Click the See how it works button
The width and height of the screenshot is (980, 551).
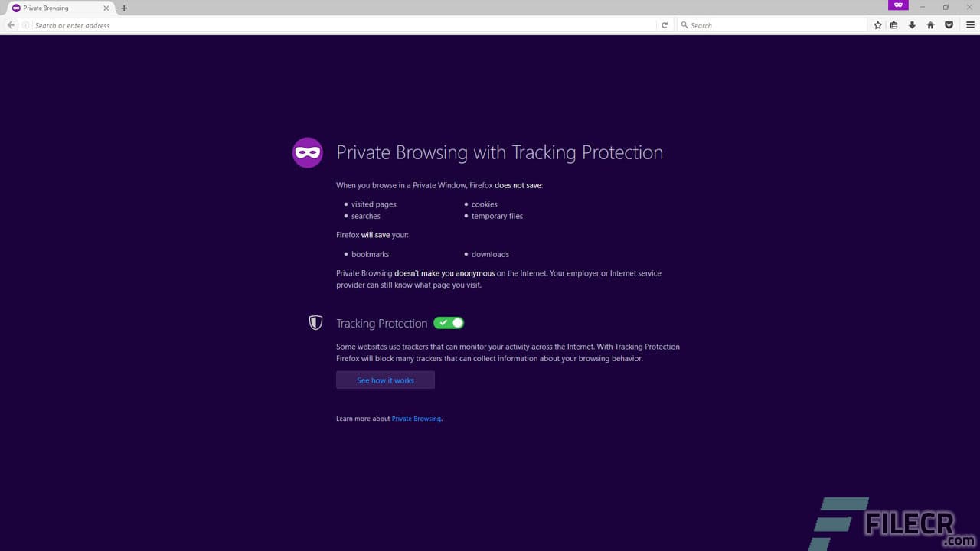tap(385, 380)
